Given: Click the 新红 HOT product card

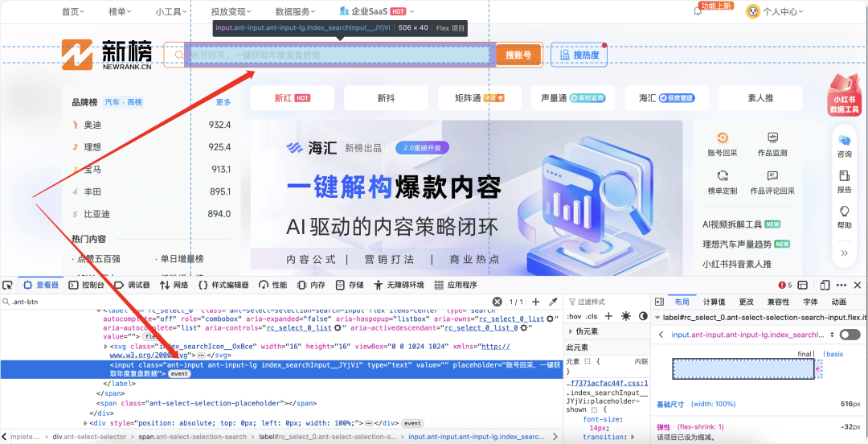Looking at the screenshot, I should click(293, 98).
